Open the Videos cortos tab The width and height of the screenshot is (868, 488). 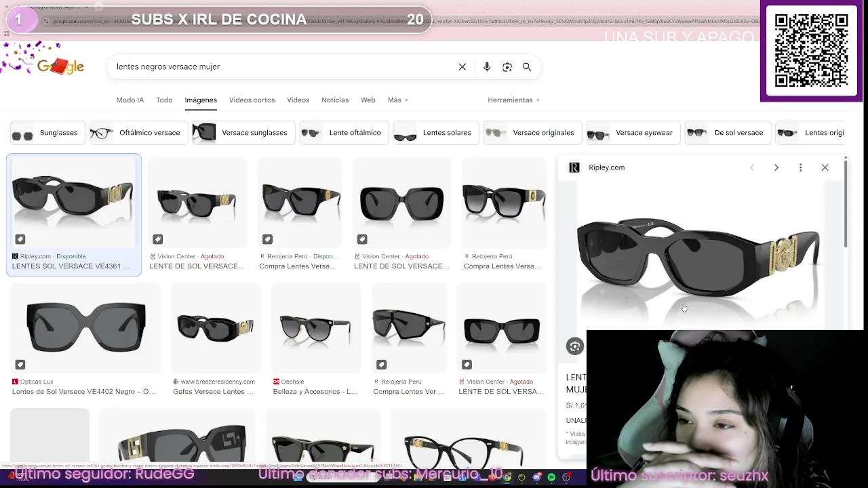252,100
